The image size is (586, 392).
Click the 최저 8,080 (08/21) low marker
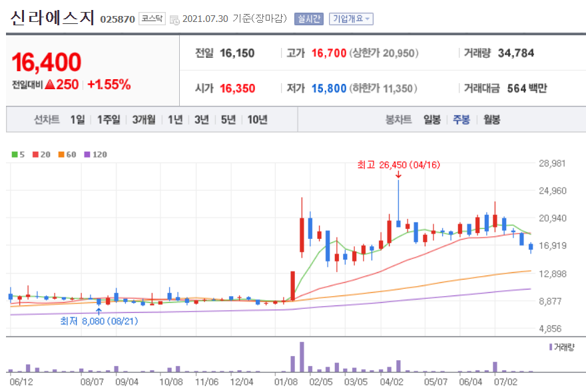coord(99,321)
